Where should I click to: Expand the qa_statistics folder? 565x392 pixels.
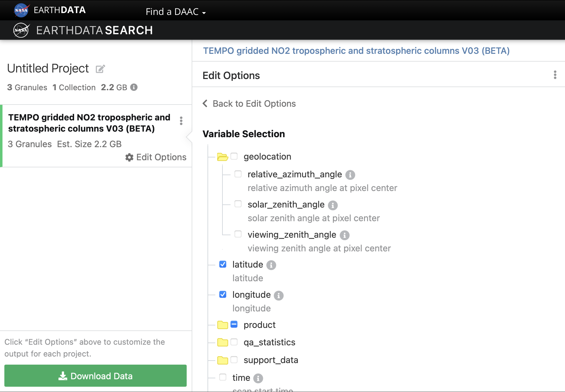tap(222, 343)
